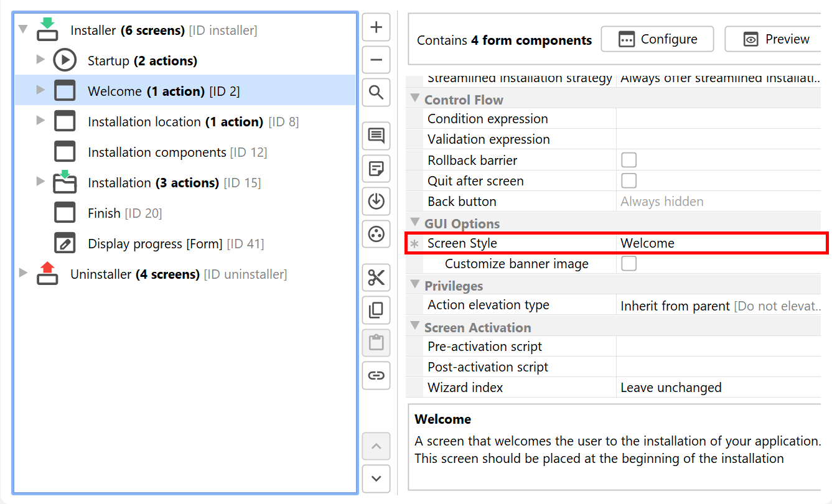Toggle Customize banner image checkbox

pyautogui.click(x=629, y=263)
